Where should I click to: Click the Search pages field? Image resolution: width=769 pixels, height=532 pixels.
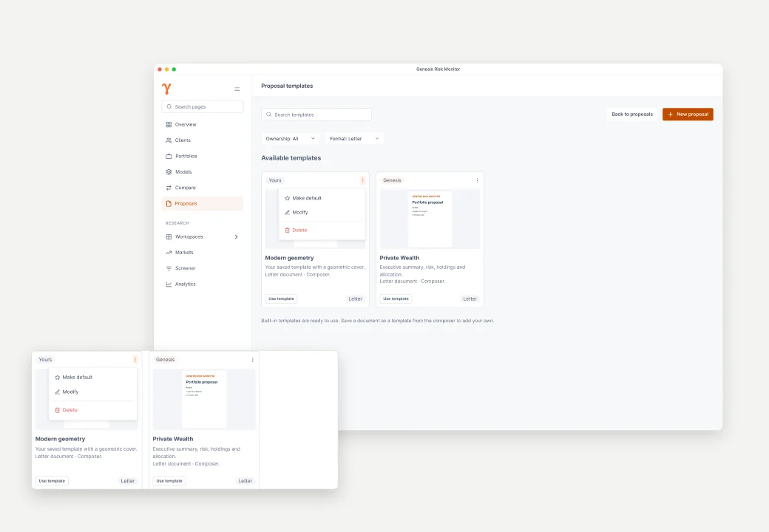(x=202, y=107)
